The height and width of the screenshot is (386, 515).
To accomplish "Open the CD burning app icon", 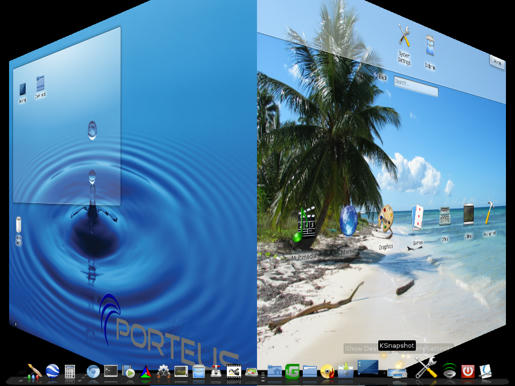I will click(327, 372).
